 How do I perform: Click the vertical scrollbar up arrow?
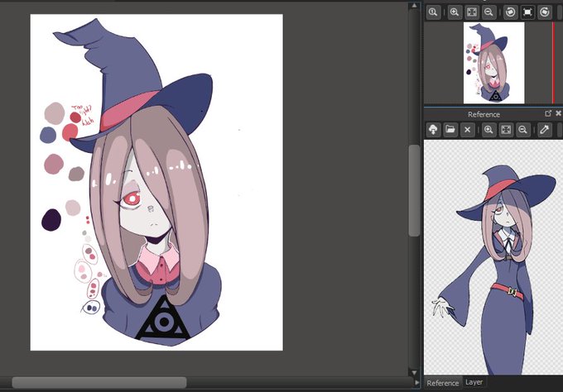click(x=414, y=6)
